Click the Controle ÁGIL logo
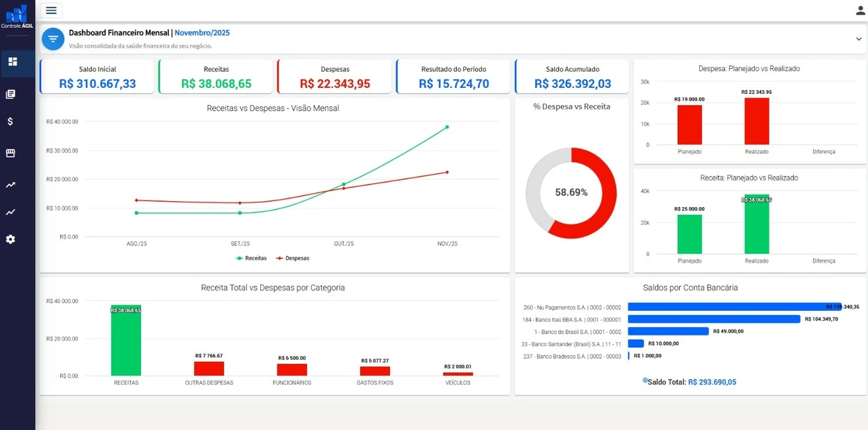 (x=17, y=15)
